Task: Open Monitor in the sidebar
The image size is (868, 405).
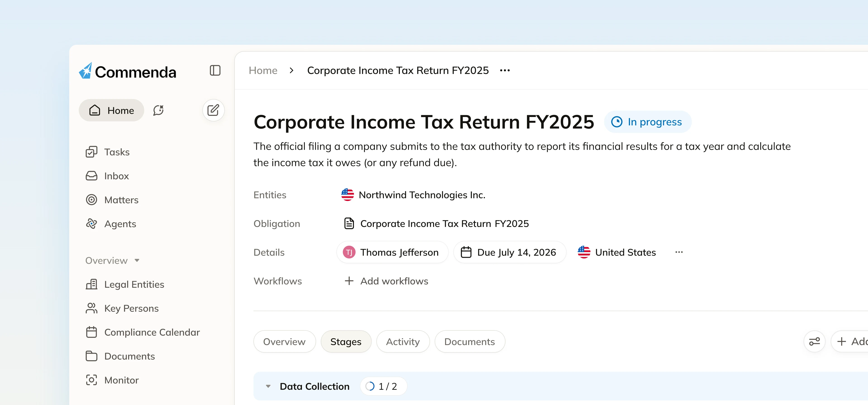Action: pyautogui.click(x=112, y=380)
